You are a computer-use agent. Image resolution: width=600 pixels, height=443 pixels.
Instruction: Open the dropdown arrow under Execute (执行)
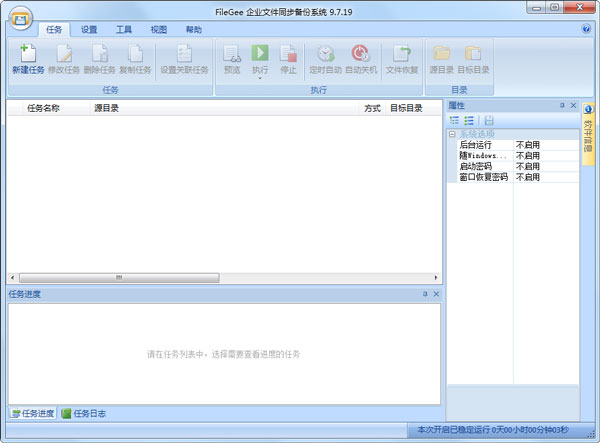click(x=260, y=78)
